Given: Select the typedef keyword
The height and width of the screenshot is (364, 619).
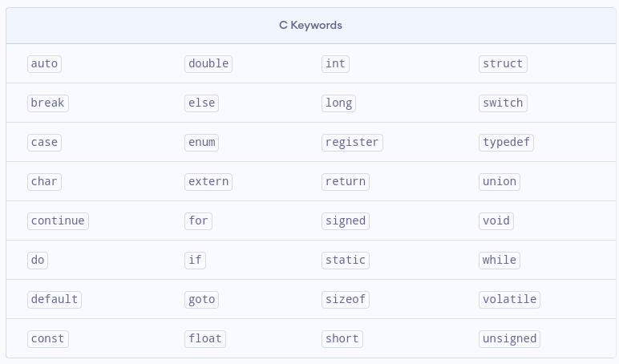Looking at the screenshot, I should coord(506,142).
